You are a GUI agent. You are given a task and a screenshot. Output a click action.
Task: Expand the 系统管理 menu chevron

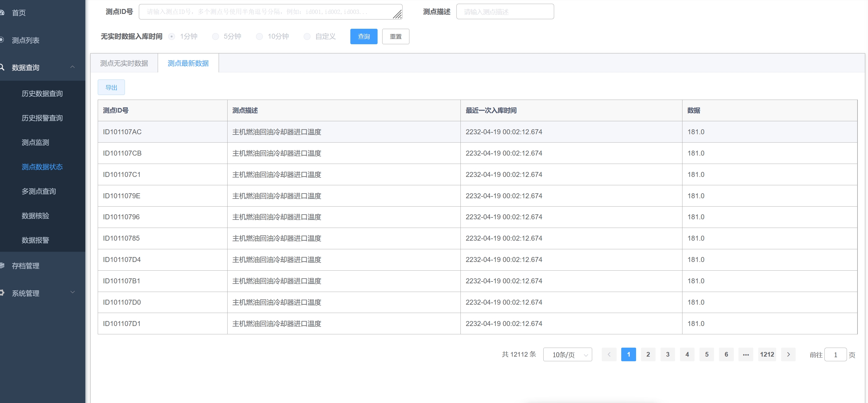coord(72,292)
